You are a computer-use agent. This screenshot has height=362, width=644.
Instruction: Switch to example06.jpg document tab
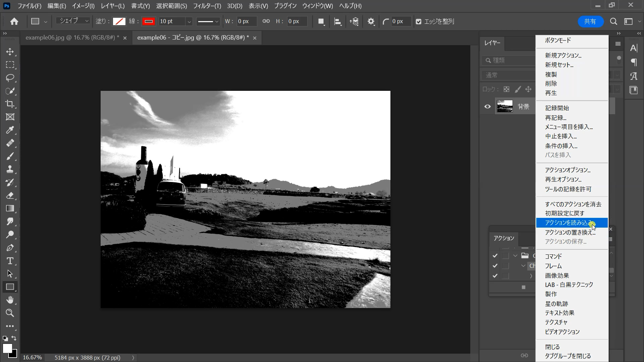(72, 38)
